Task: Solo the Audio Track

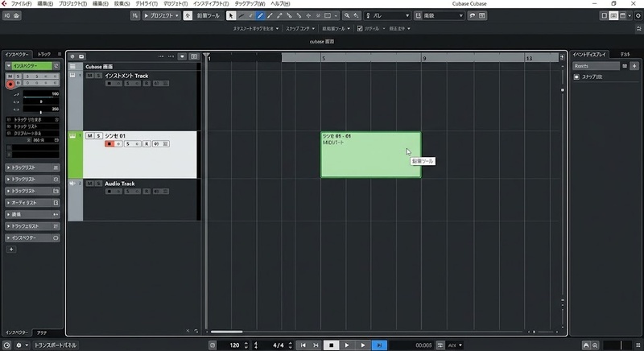Action: tap(98, 184)
